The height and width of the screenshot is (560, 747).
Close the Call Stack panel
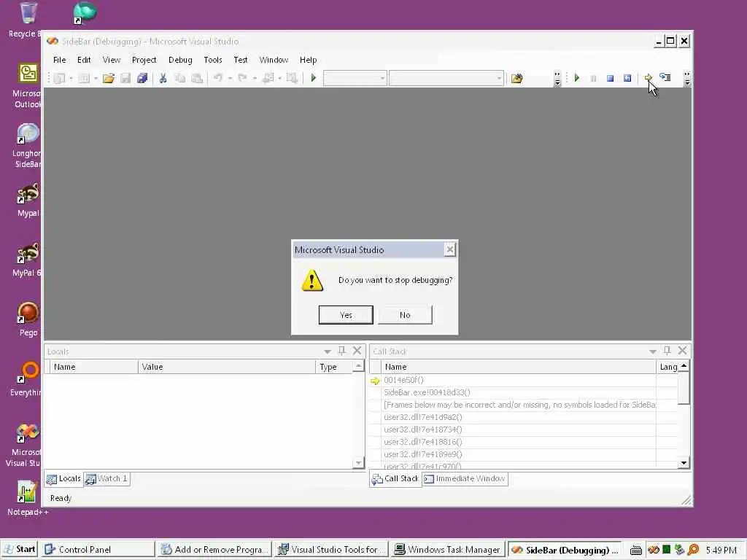click(x=683, y=351)
